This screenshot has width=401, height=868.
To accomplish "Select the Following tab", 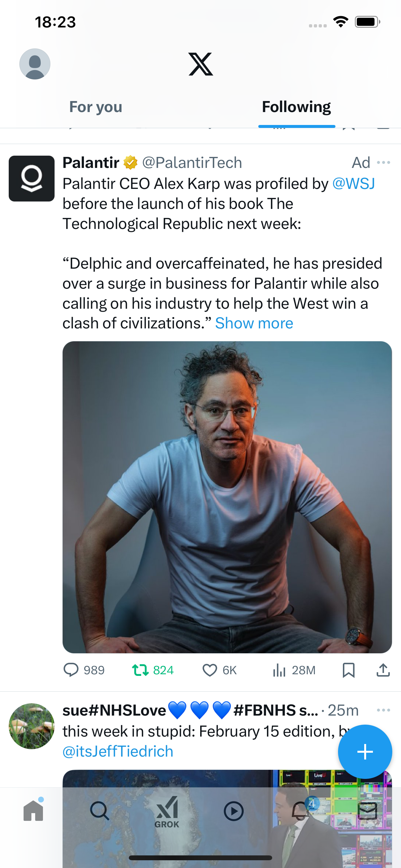I will [x=296, y=107].
